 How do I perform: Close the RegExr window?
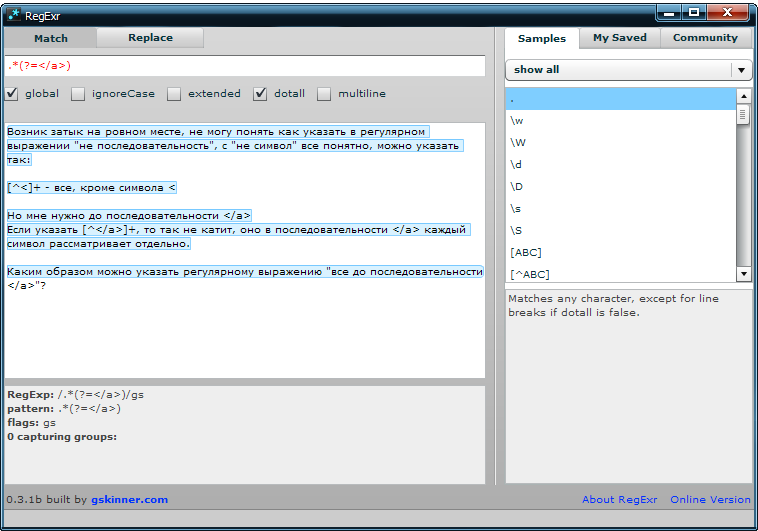(x=730, y=12)
